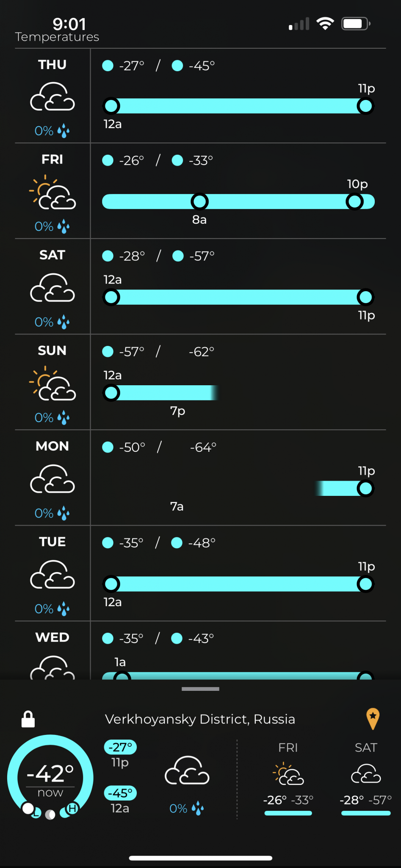
Task: Tap Thursday's cloudy weather icon
Action: tap(53, 97)
